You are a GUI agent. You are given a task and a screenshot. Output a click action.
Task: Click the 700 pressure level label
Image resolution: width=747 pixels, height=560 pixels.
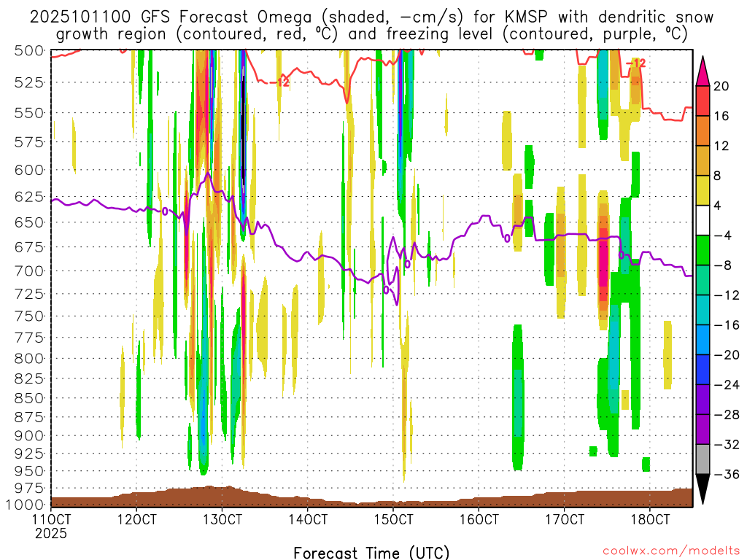click(x=28, y=271)
